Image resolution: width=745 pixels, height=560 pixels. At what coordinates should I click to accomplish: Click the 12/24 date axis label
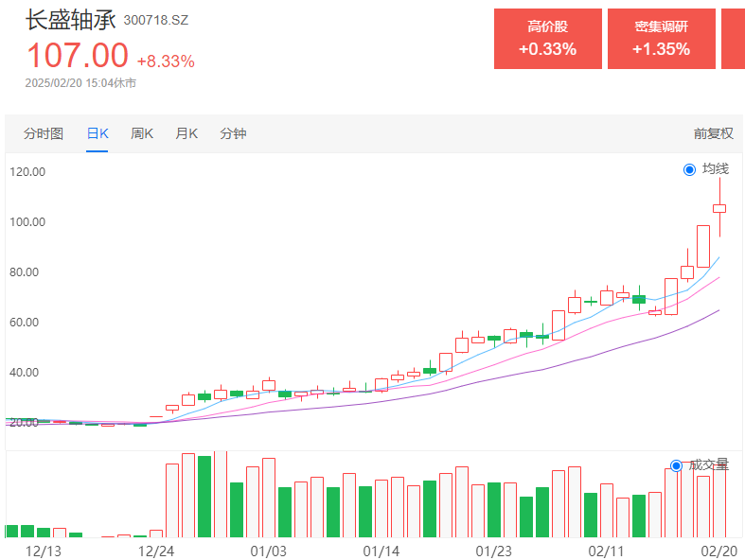pyautogui.click(x=156, y=551)
